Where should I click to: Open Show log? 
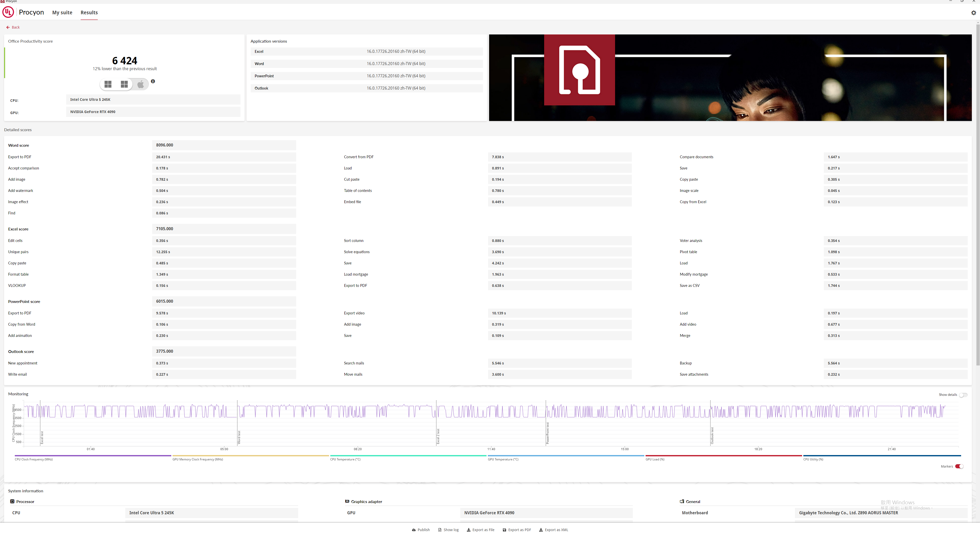(x=448, y=530)
